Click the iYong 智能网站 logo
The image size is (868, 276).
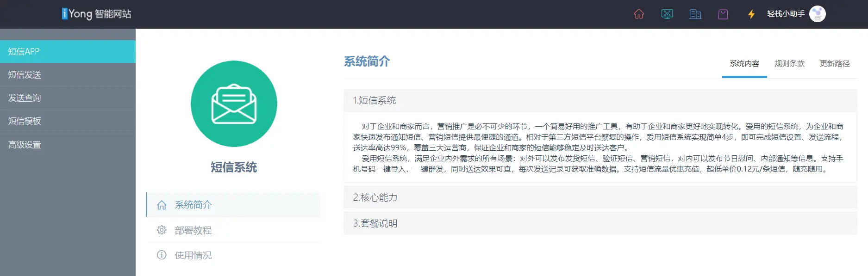96,14
